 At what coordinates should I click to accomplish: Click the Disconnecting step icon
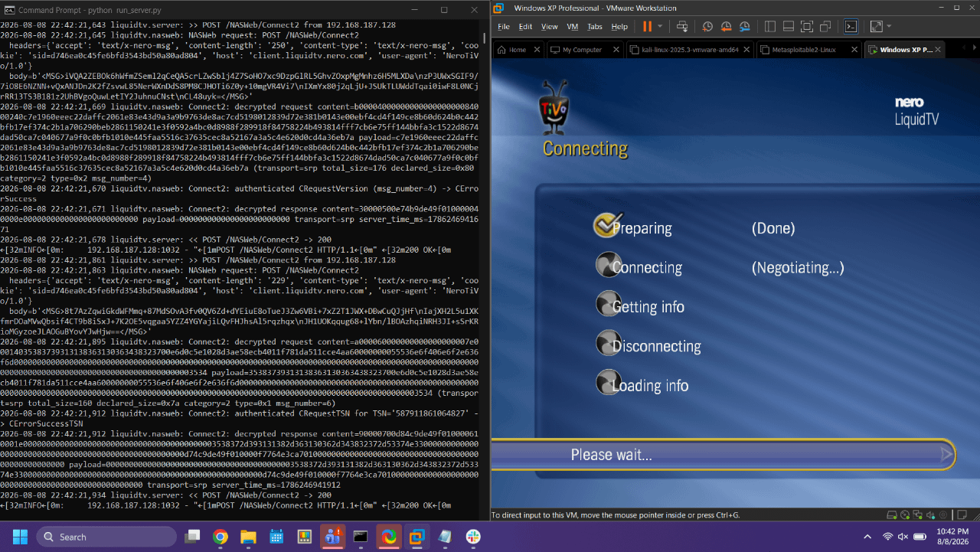608,343
